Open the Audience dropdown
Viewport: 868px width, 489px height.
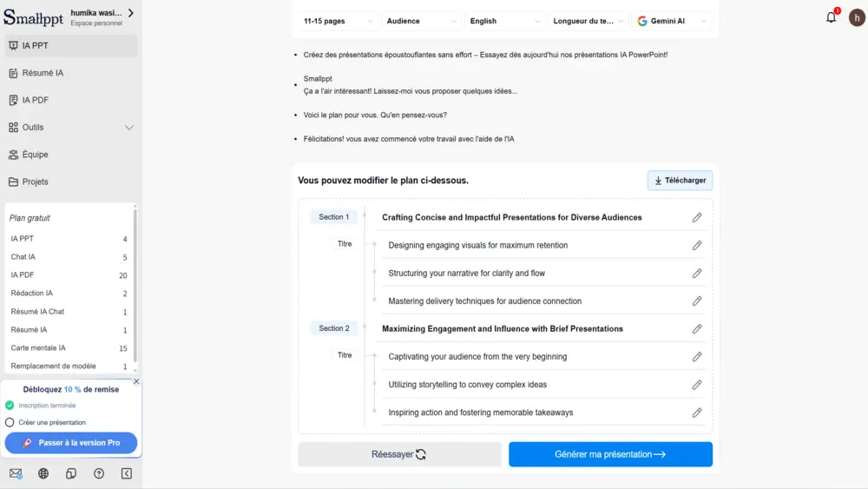[x=421, y=21]
